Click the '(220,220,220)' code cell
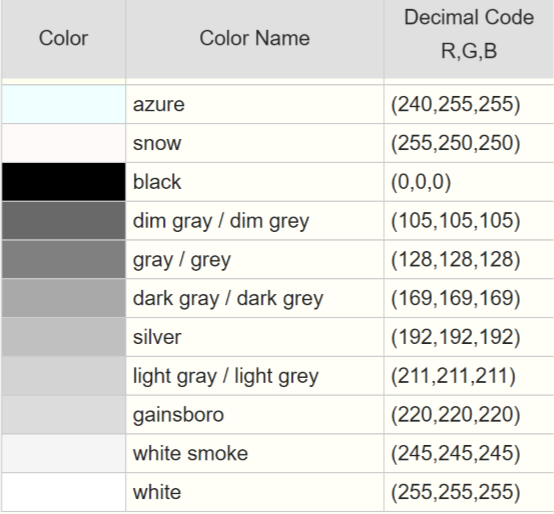 pyautogui.click(x=469, y=415)
